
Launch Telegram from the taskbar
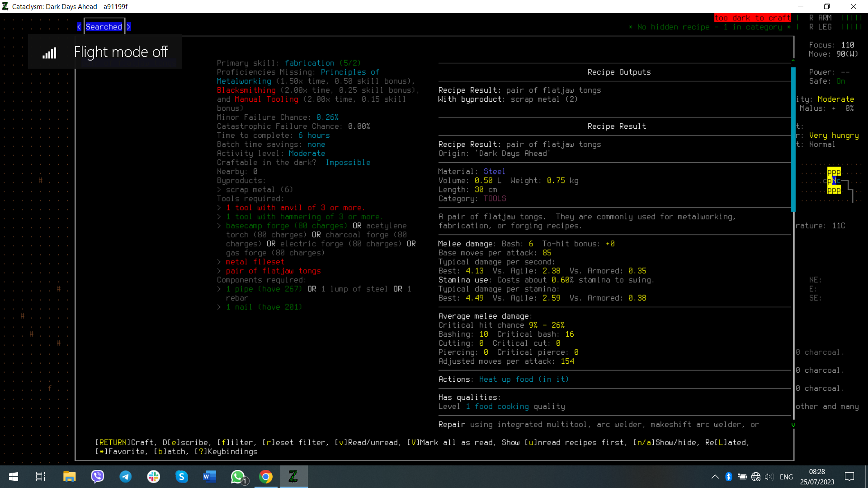pyautogui.click(x=125, y=477)
